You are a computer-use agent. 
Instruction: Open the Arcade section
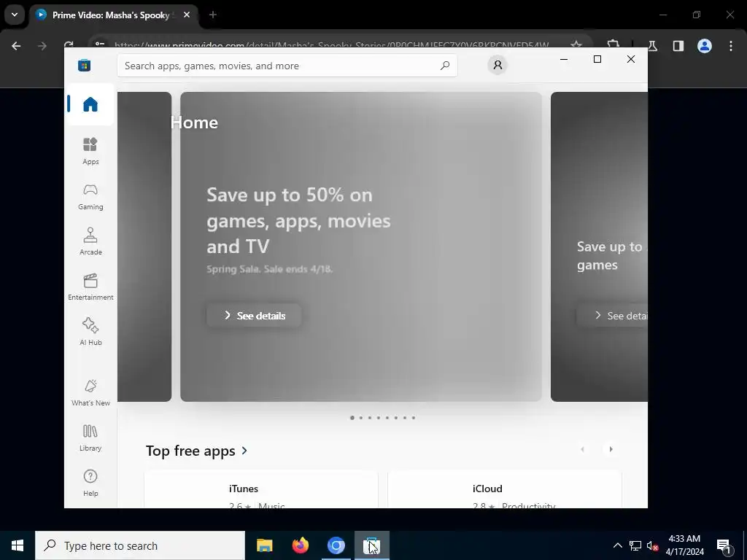click(x=90, y=241)
